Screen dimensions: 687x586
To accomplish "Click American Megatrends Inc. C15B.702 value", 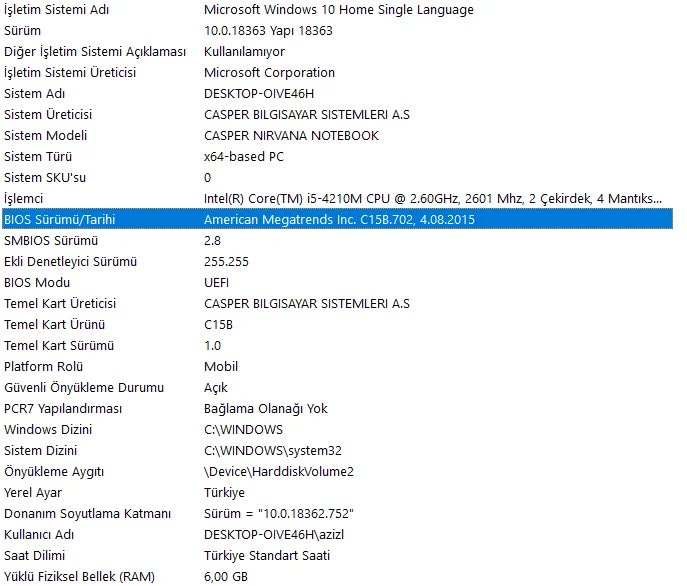I will (340, 220).
